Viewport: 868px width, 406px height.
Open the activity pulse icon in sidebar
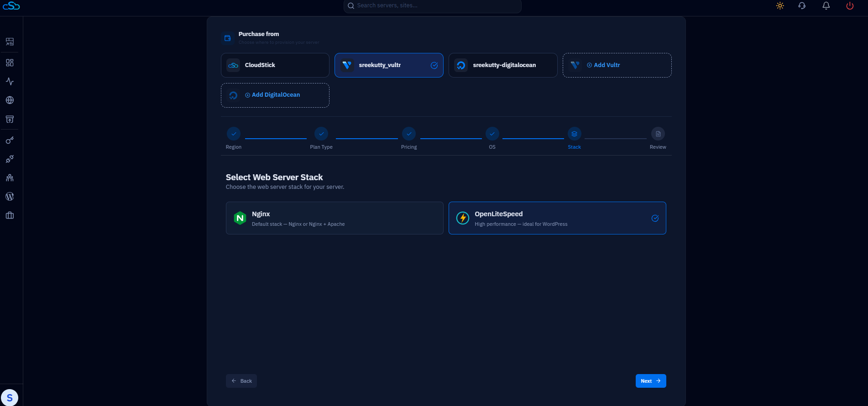(10, 82)
